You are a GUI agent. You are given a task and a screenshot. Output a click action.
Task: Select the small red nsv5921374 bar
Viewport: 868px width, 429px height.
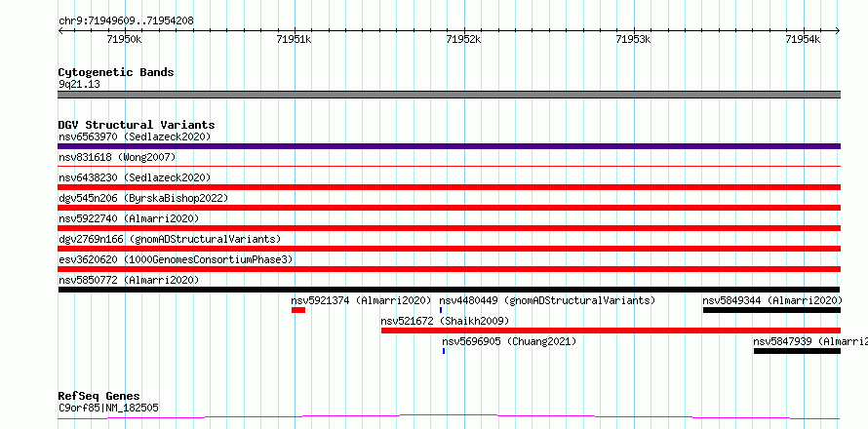click(x=298, y=310)
